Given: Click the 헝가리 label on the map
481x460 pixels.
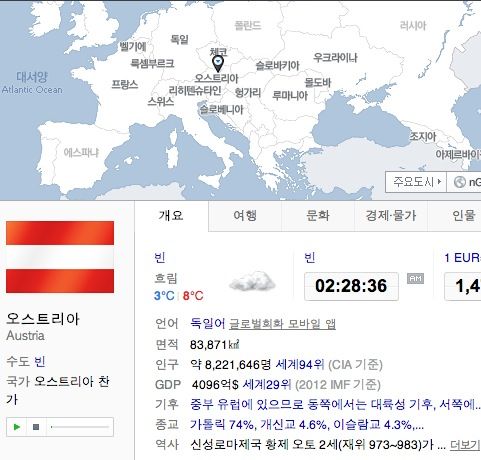Looking at the screenshot, I should tap(248, 92).
